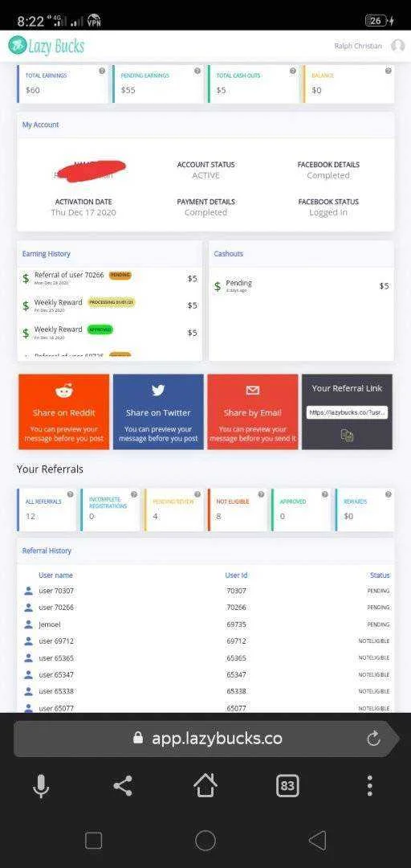Image resolution: width=411 pixels, height=868 pixels.
Task: Click the Twitter bird icon
Action: point(158,391)
